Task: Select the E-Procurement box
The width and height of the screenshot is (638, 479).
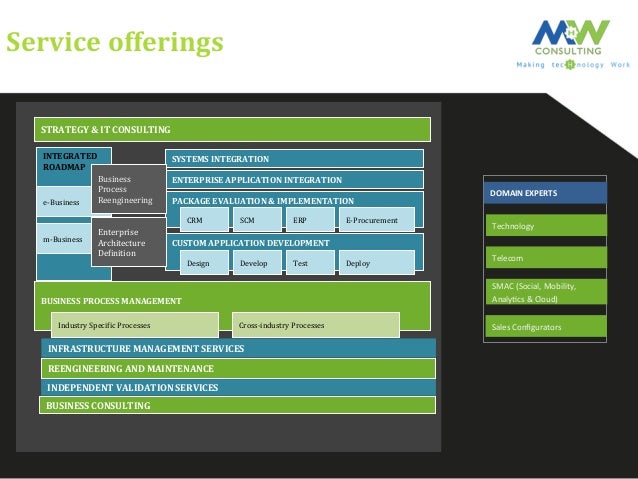Action: (377, 220)
